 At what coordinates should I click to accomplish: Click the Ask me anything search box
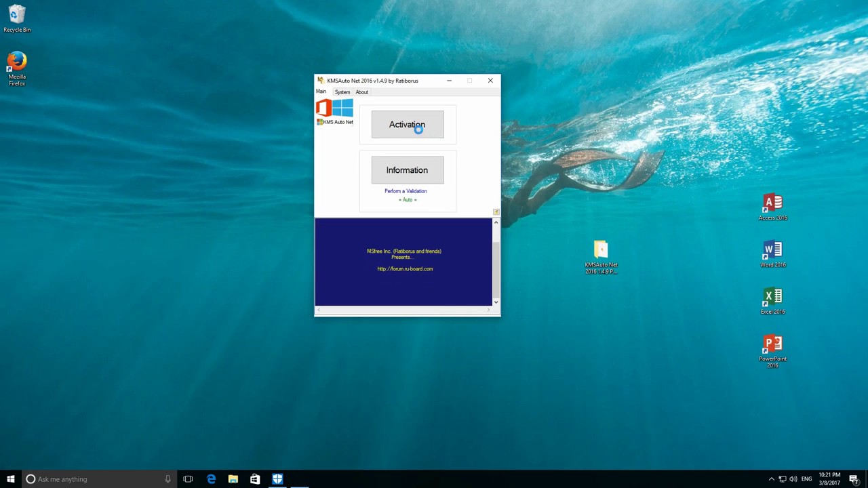point(99,479)
